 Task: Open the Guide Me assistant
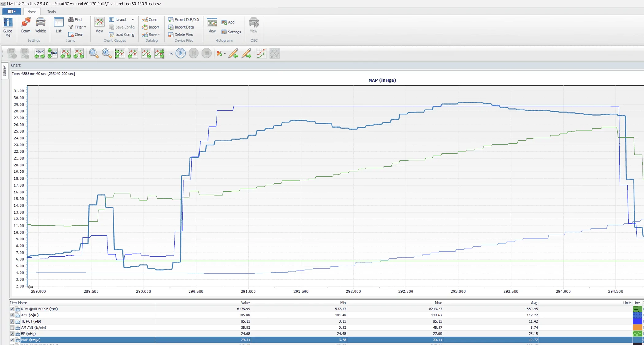coord(8,27)
